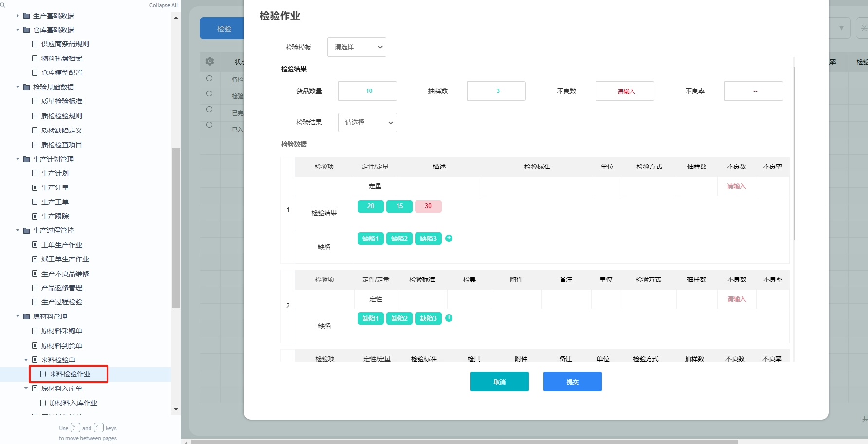Click the 提交 submit button
Screen dimensions: 868x444
click(x=572, y=382)
